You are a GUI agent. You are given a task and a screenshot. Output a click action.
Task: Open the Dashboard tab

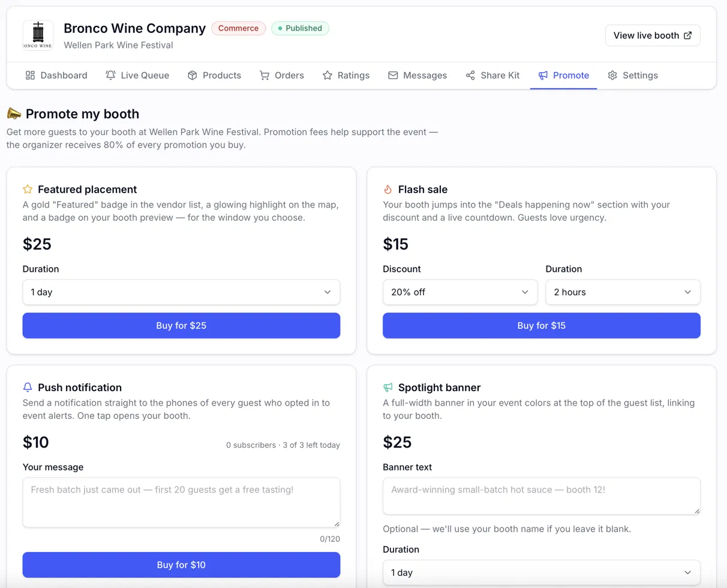[56, 76]
